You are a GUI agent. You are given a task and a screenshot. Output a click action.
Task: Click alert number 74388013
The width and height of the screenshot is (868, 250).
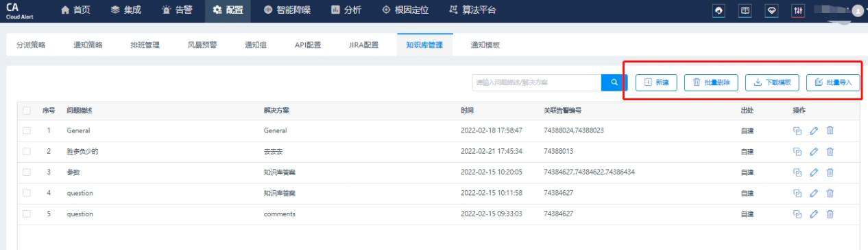558,151
